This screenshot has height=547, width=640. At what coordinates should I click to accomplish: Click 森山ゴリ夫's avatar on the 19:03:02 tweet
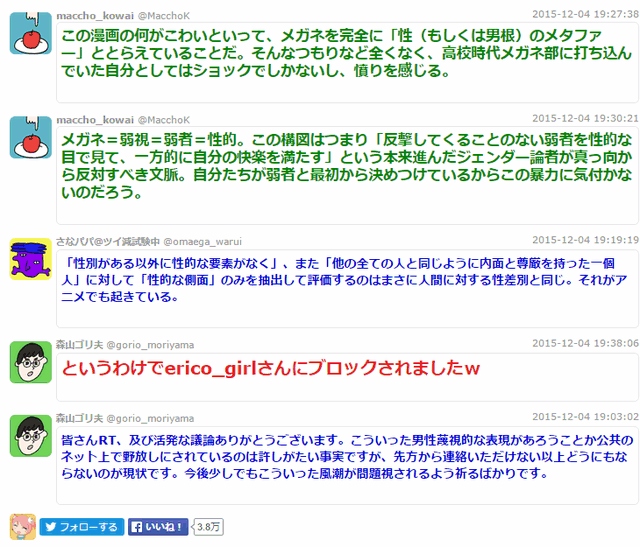[30, 434]
